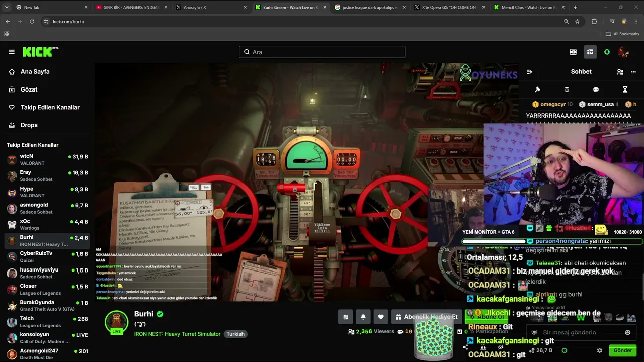Click the hourglass slow mode icon
The width and height of the screenshot is (644, 362).
[x=625, y=89]
